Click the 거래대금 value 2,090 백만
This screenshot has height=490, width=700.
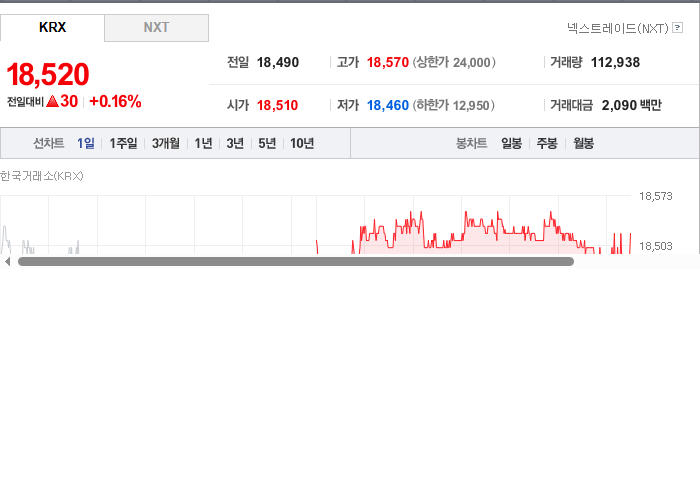(x=632, y=105)
